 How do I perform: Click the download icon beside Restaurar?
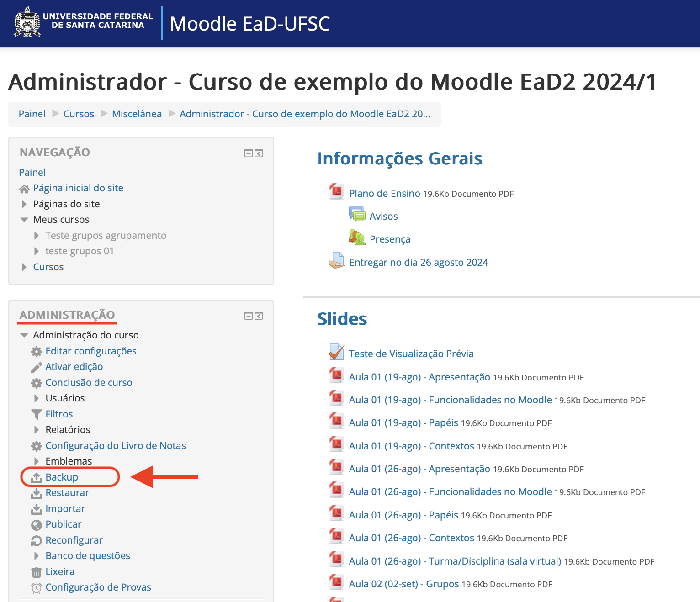pyautogui.click(x=37, y=493)
